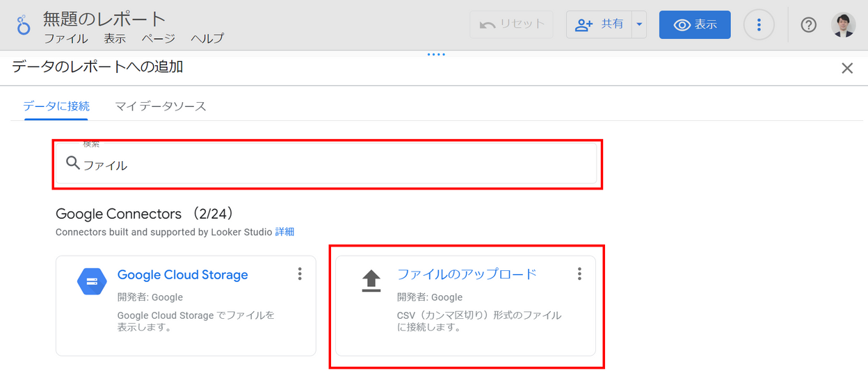Open the ヘルプ menu
Image resolution: width=868 pixels, height=373 pixels.
pyautogui.click(x=207, y=39)
